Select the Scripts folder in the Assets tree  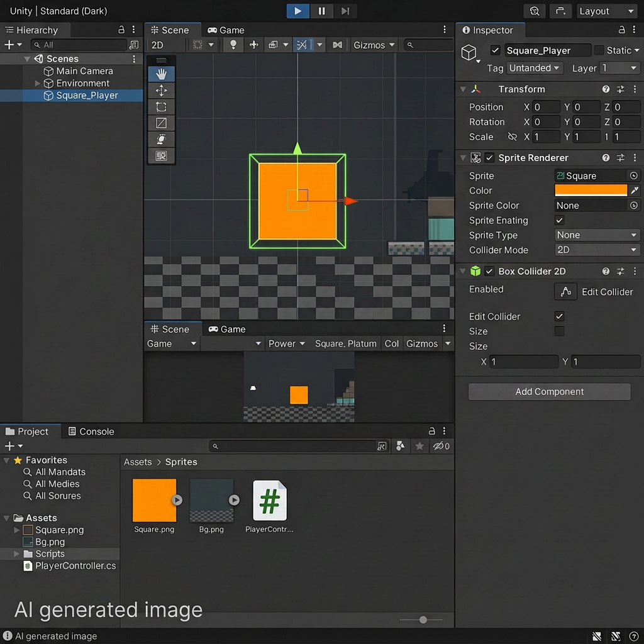[x=50, y=554]
